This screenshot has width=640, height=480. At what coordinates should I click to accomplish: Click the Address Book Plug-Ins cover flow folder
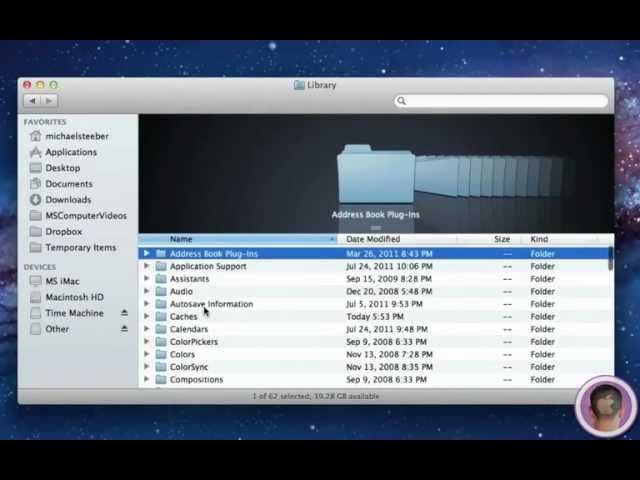375,178
